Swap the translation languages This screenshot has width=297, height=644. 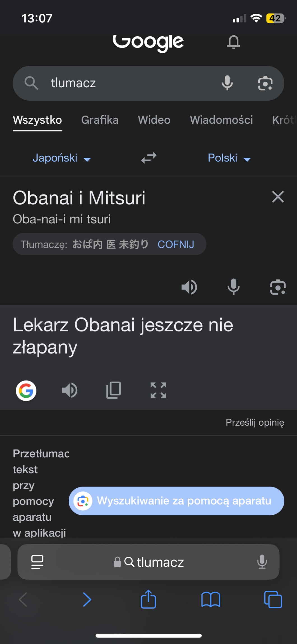pos(149,158)
